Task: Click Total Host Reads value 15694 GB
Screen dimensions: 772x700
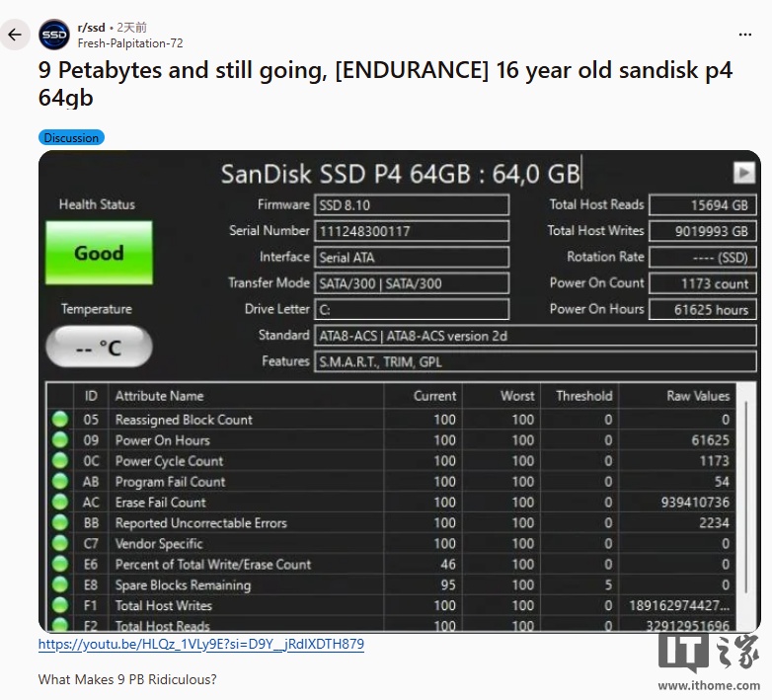Action: [703, 204]
